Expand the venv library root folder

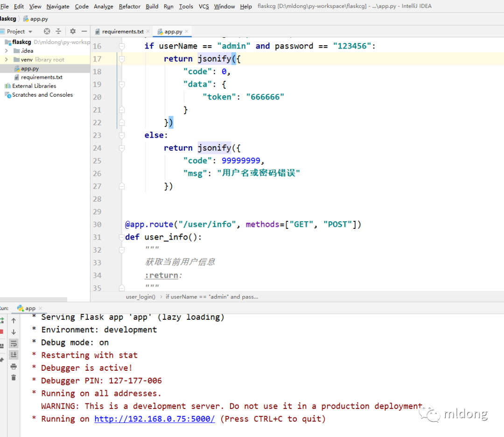pyautogui.click(x=7, y=60)
